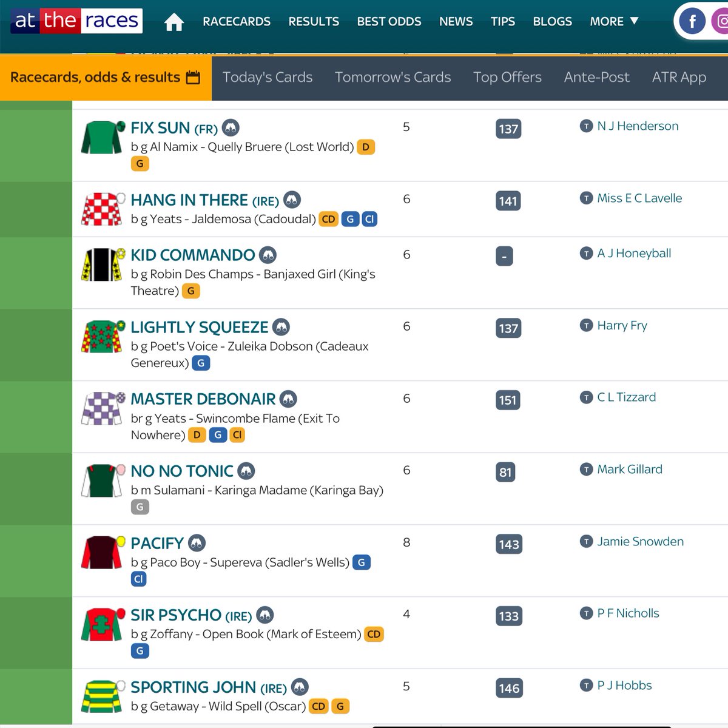This screenshot has height=728, width=728.
Task: Click trainer T icon beside N J Henderson
Action: click(x=586, y=126)
